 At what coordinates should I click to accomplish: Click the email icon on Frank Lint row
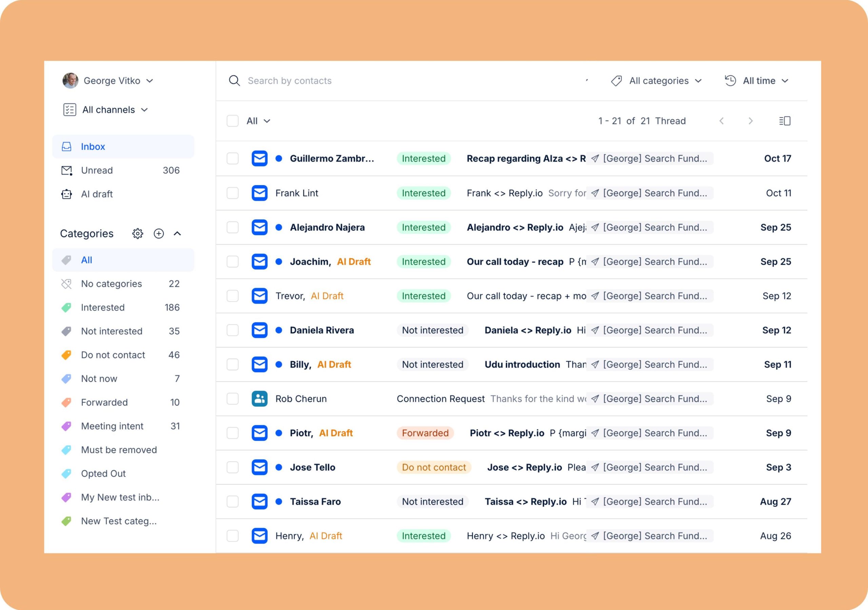(259, 193)
